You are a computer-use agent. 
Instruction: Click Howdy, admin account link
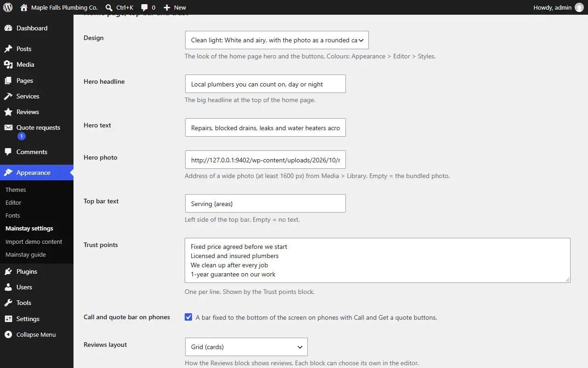click(x=553, y=7)
